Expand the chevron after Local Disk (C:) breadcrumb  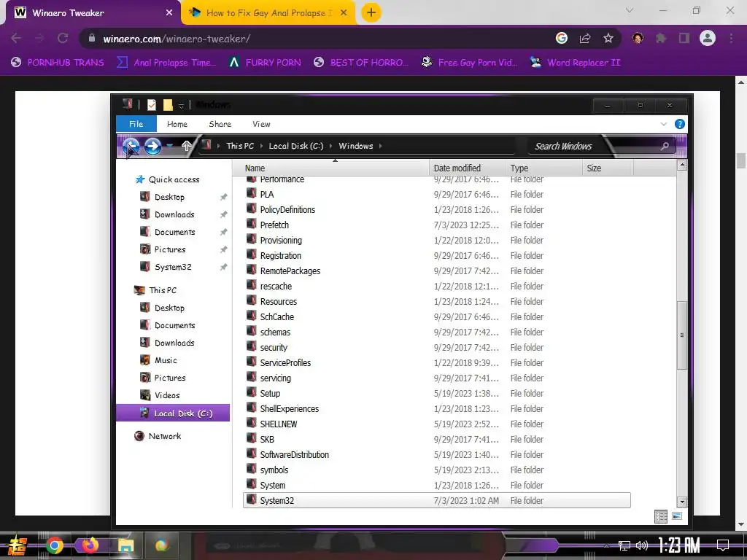pos(330,146)
